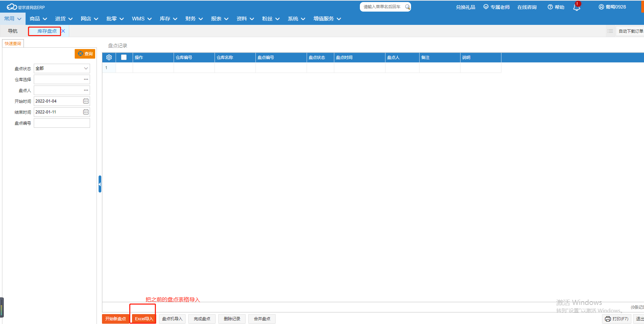Viewport: 644px width, 324px height.
Task: Click the tab list icon near 自动下载订单
Action: 610,31
